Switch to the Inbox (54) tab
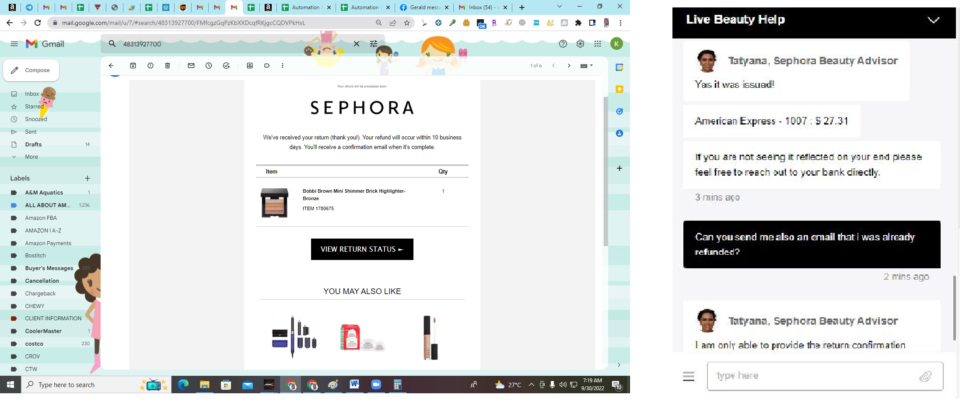The width and height of the screenshot is (980, 402). point(483,7)
